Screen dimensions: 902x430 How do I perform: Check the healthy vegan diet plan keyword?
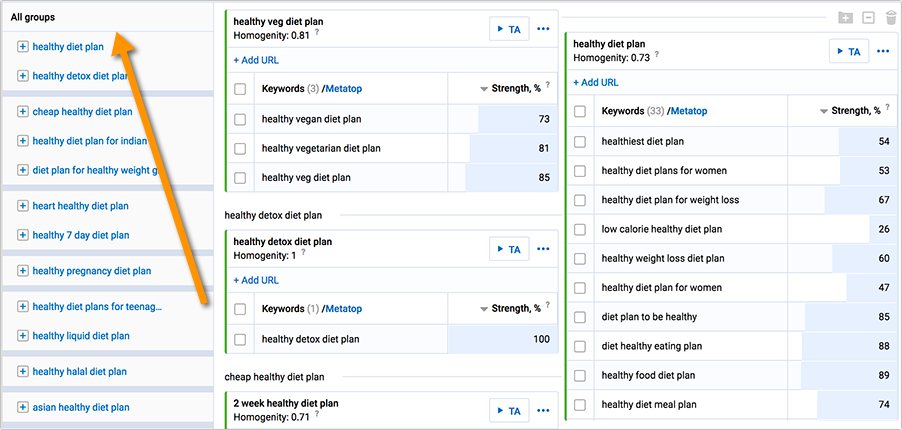point(240,119)
